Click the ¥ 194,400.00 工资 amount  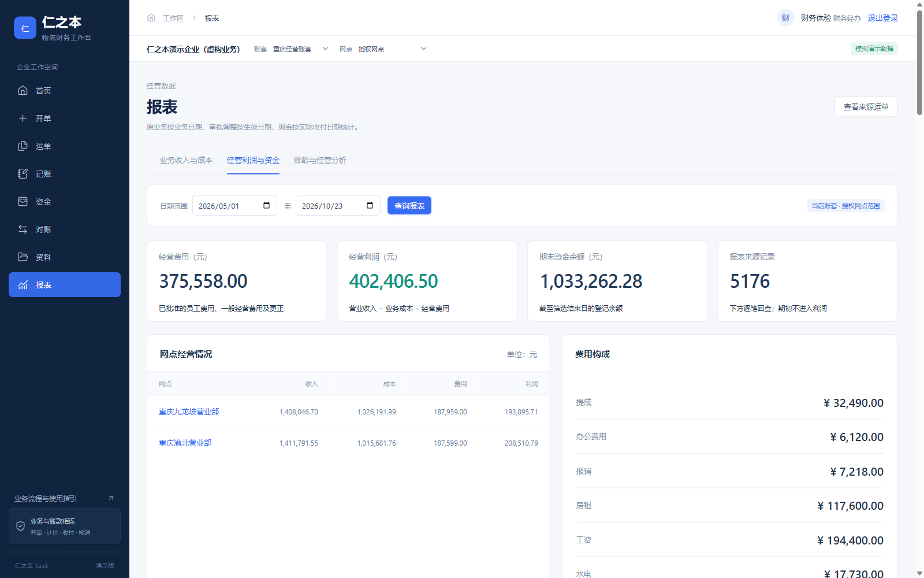click(x=850, y=540)
